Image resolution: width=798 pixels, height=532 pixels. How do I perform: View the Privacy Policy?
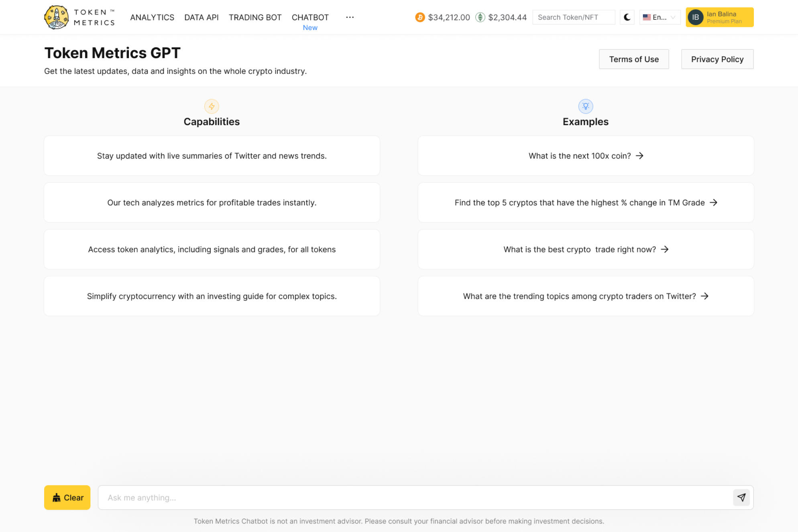(717, 59)
